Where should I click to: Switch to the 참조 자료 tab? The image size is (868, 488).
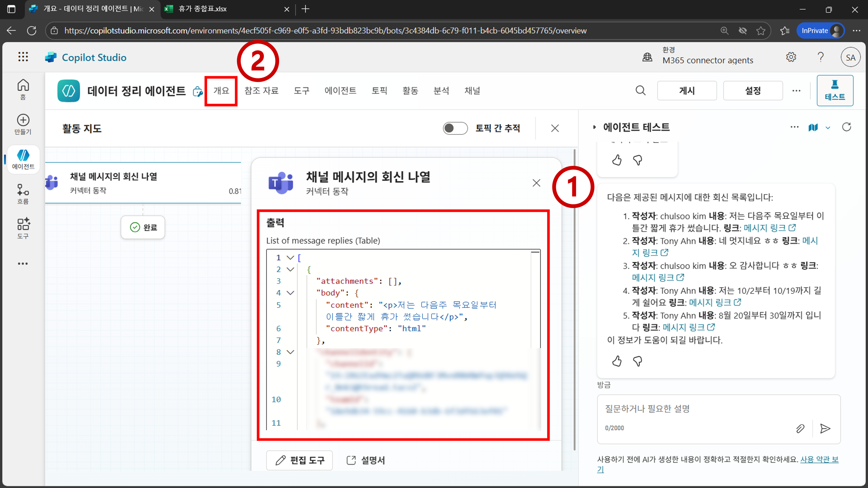[261, 91]
